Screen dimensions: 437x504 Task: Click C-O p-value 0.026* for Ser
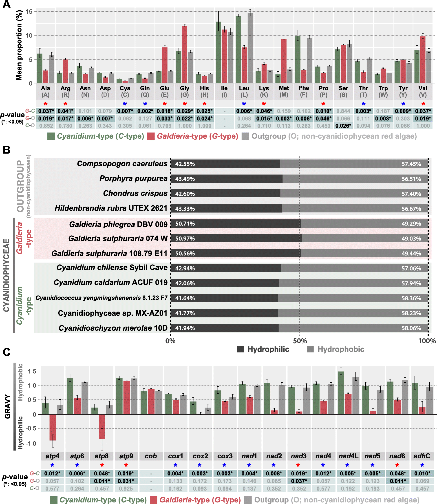[x=343, y=126]
